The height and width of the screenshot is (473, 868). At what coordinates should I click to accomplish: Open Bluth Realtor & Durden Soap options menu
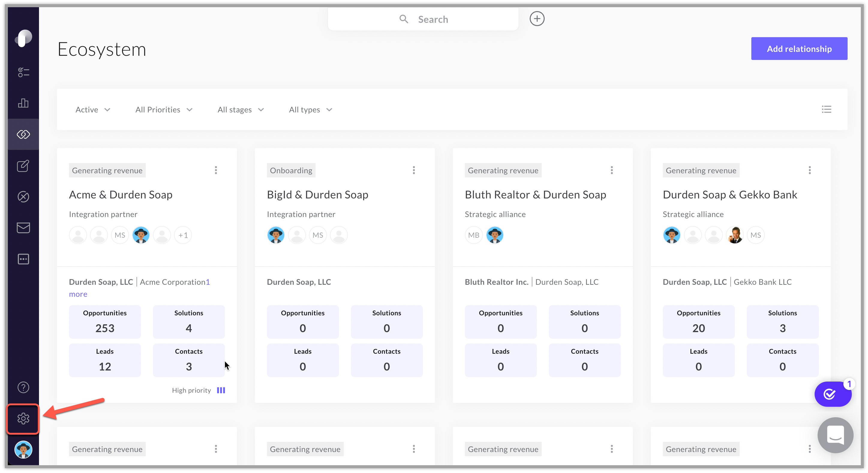point(612,170)
